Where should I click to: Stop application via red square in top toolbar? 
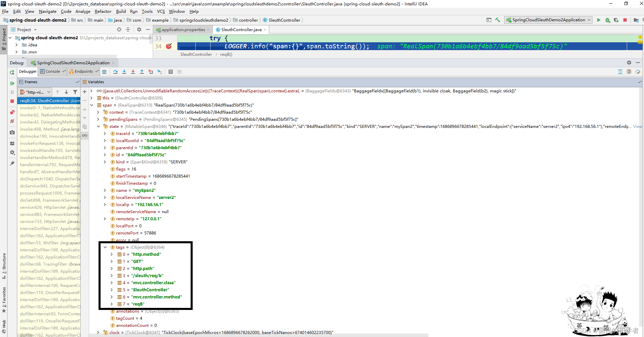(625, 20)
